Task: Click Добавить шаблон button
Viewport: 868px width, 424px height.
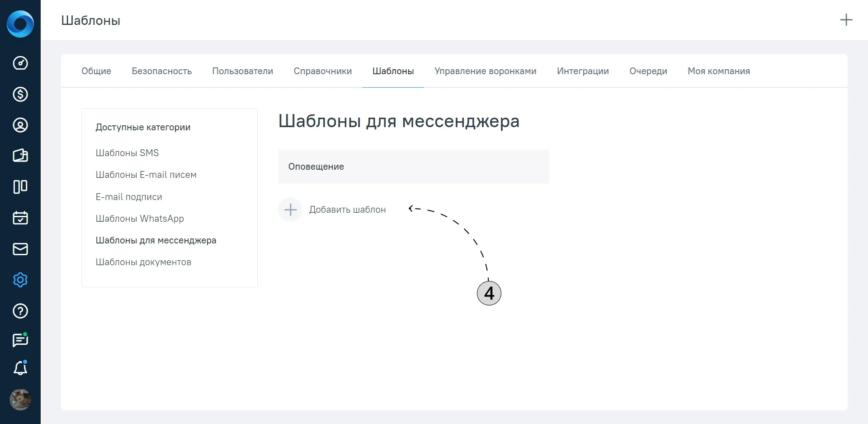Action: point(332,210)
